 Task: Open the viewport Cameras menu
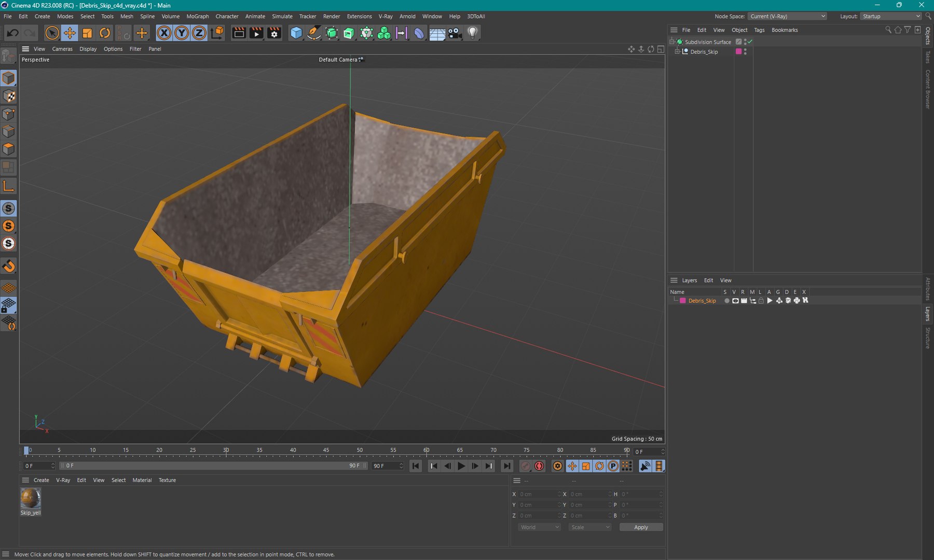coord(62,49)
